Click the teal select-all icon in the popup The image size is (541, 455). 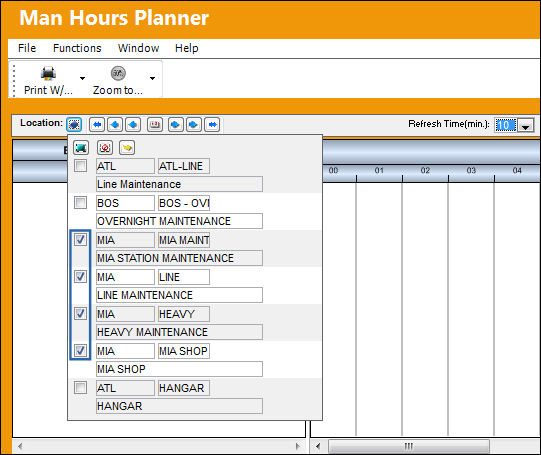(81, 148)
